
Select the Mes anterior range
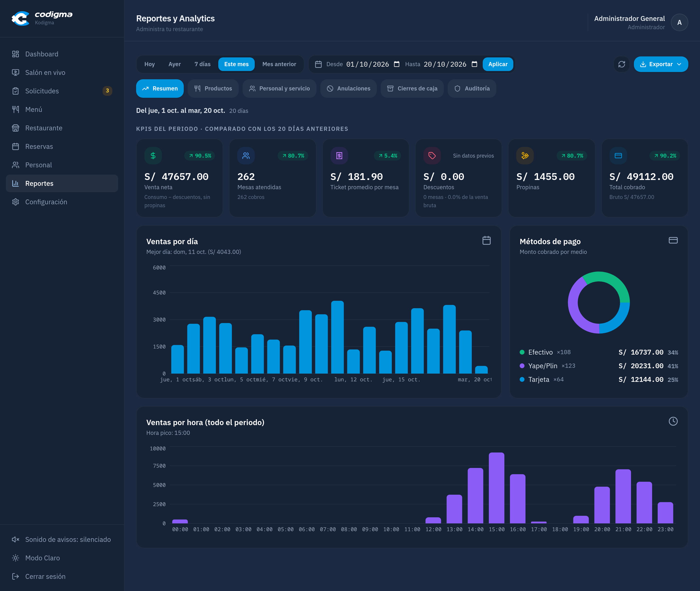pyautogui.click(x=279, y=64)
